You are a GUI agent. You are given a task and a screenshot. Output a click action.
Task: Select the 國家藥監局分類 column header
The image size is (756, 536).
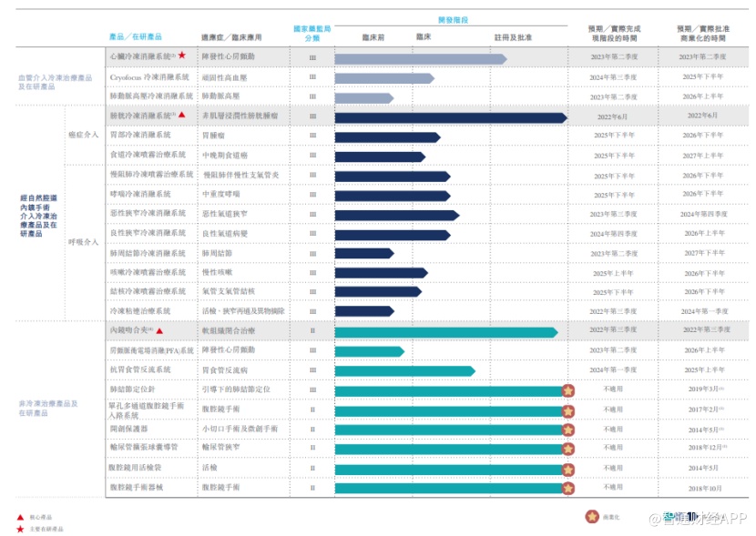(312, 33)
